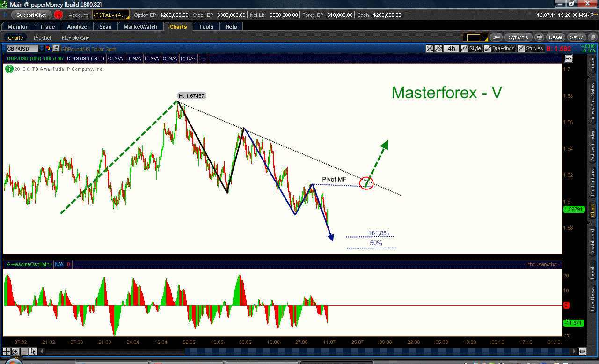Click the scrollbar right arrow
Viewport: 599px width, 364px height.
point(575,351)
